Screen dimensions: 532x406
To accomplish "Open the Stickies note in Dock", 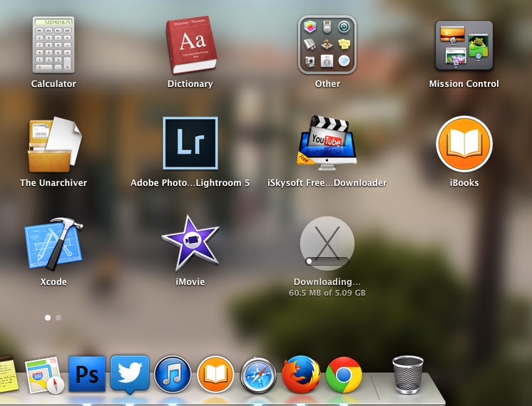I will (x=8, y=375).
